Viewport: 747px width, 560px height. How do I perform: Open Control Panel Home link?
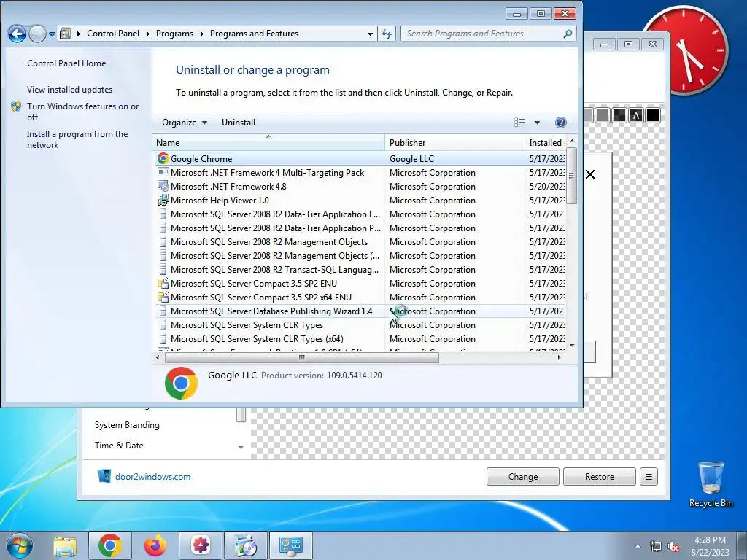(x=66, y=63)
